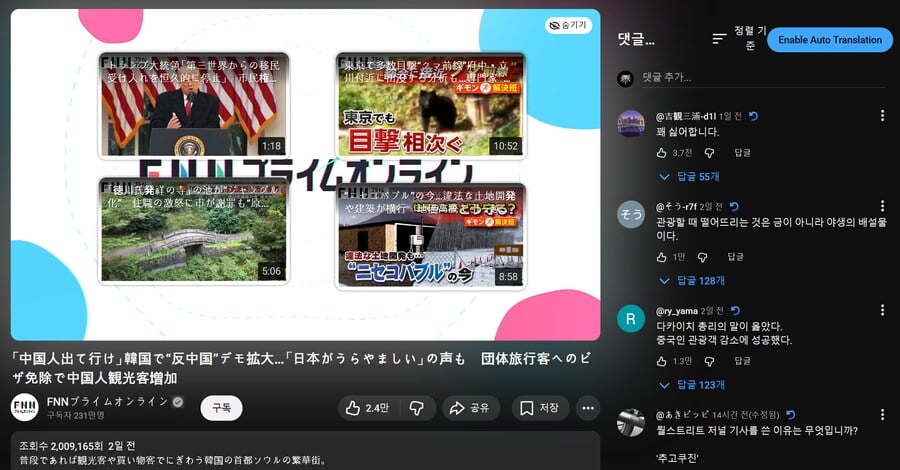Image resolution: width=900 pixels, height=470 pixels.
Task: Like the comment with 3.7천 likes
Action: (661, 153)
